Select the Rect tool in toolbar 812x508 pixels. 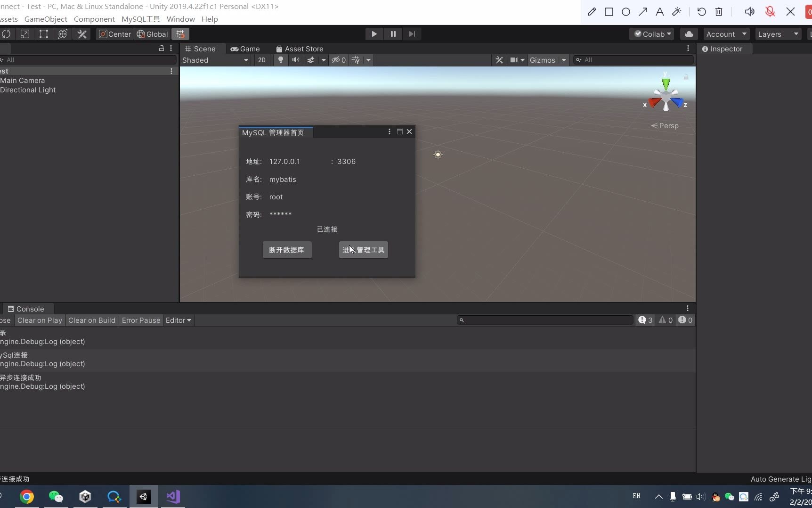click(44, 34)
